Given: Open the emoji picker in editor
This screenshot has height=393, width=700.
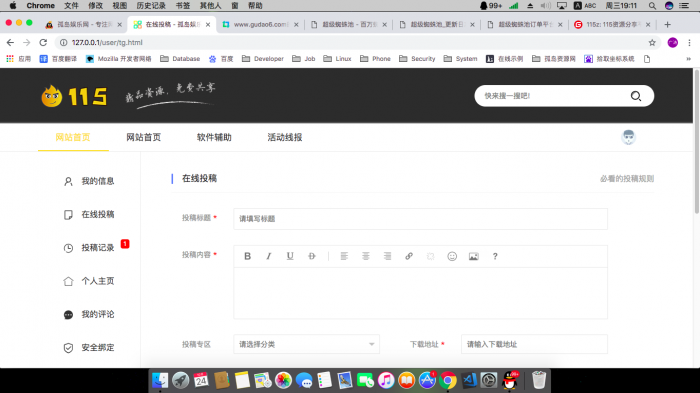Looking at the screenshot, I should (x=452, y=256).
